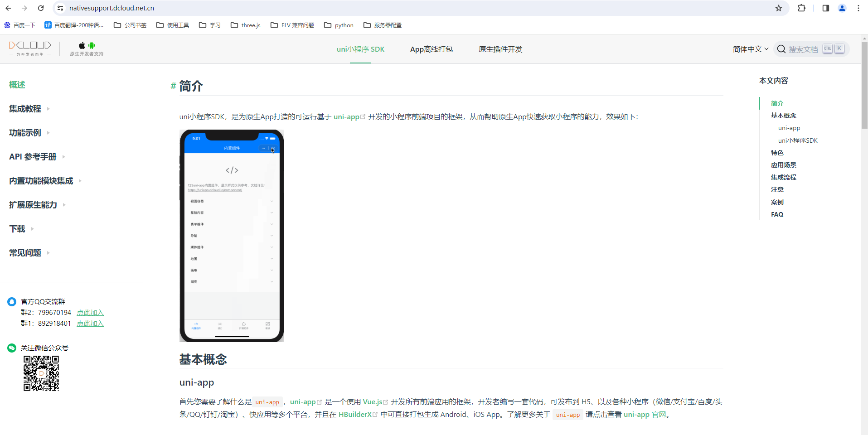Click the 搜索文档 search field

811,49
